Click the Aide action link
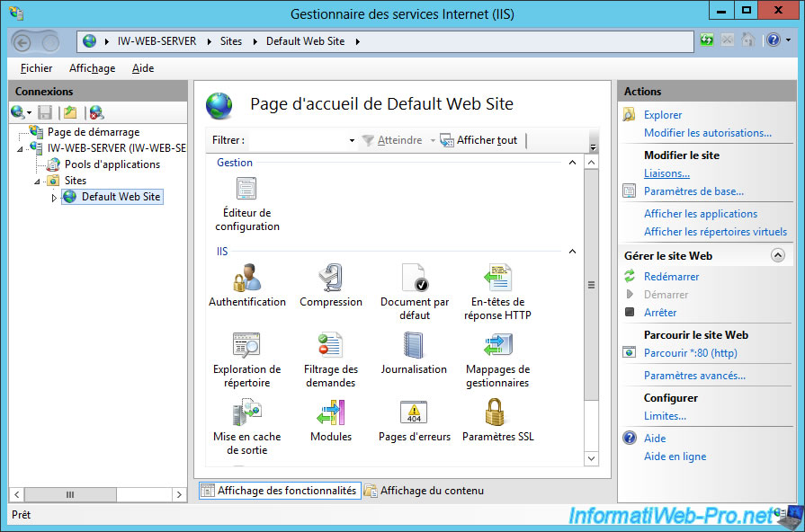 (655, 439)
